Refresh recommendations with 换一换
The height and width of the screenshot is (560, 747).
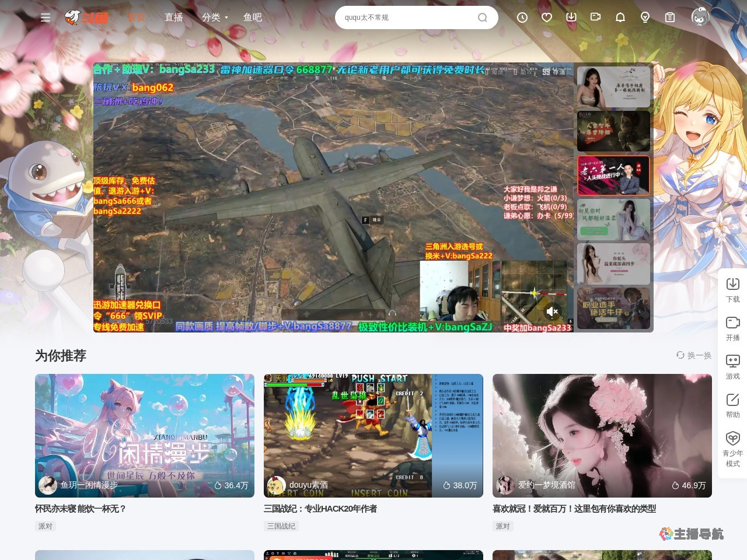click(694, 355)
